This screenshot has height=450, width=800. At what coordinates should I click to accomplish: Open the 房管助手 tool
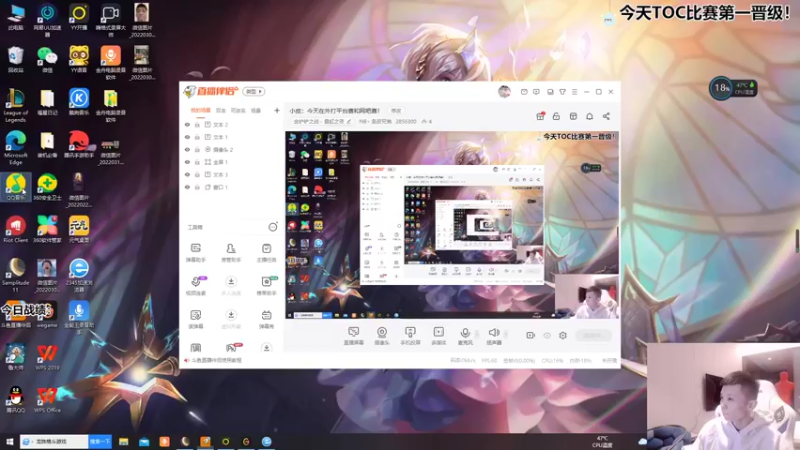point(231,253)
